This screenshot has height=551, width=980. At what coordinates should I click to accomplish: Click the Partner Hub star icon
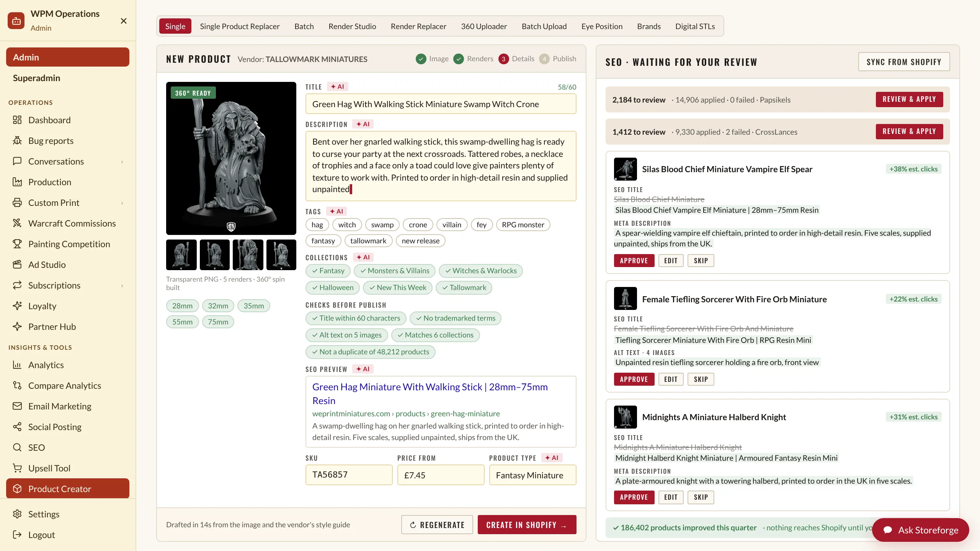click(x=17, y=327)
